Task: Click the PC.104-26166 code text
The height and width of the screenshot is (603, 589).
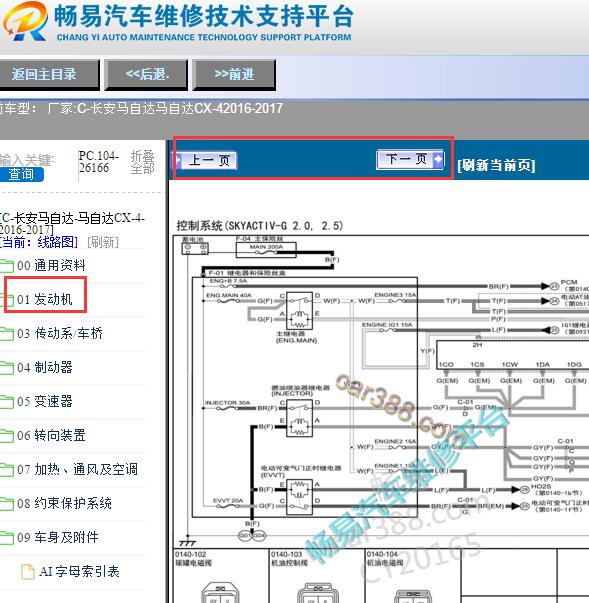Action: click(x=98, y=162)
